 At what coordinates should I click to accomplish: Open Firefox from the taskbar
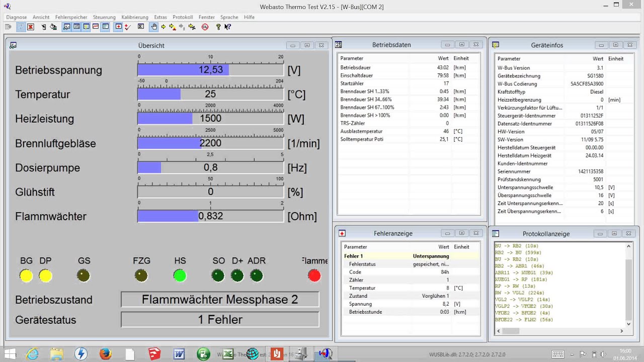coord(105,353)
